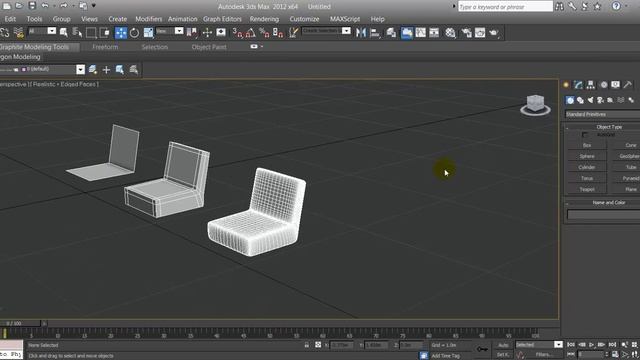Switch to the Object Paint ribbon tab
640x360 pixels.
click(209, 47)
